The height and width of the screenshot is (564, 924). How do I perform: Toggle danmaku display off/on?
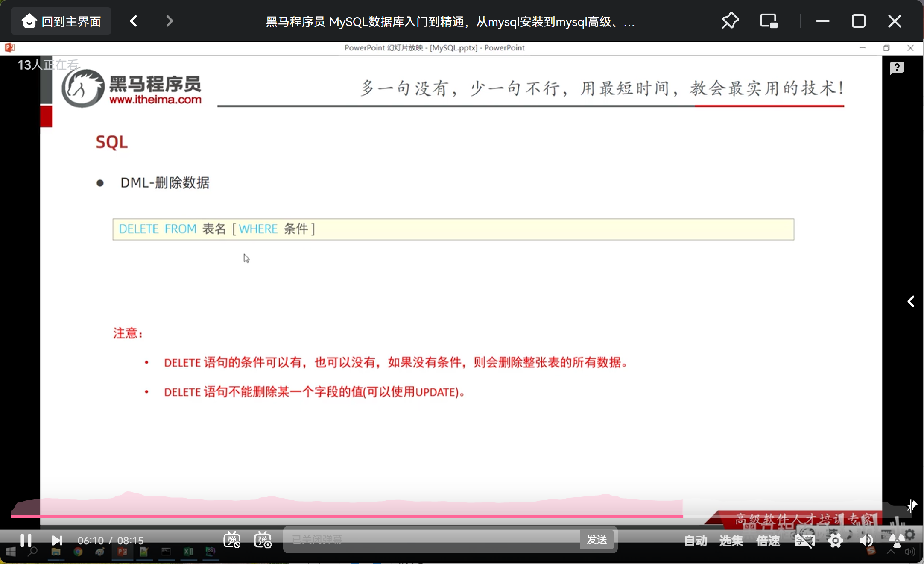point(232,540)
